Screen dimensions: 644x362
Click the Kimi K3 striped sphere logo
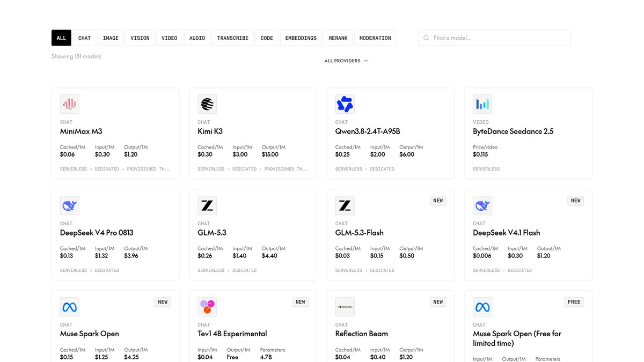click(207, 104)
